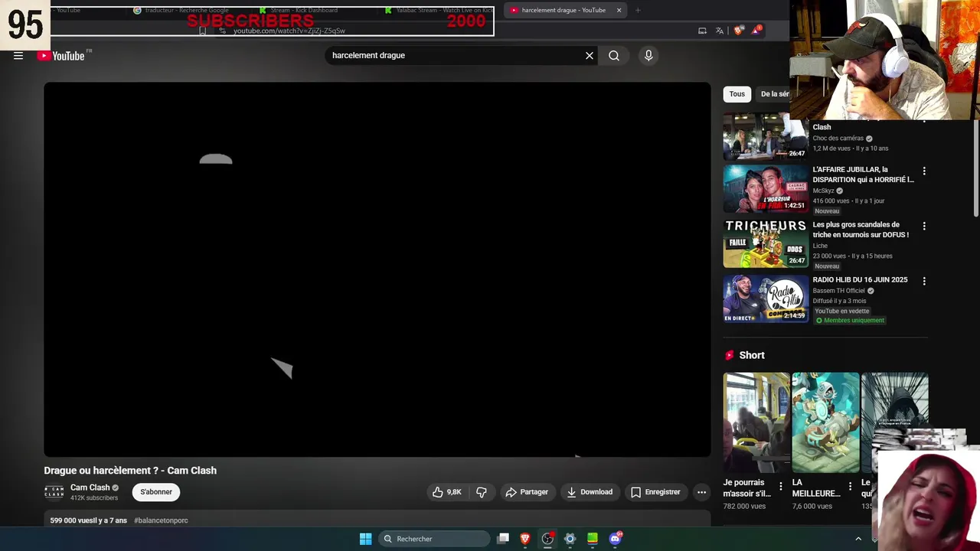Dislike the video with thumbs-down

click(482, 492)
